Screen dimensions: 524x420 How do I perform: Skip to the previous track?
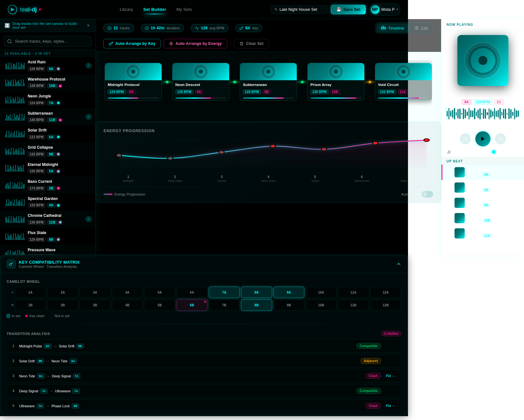[x=465, y=139]
